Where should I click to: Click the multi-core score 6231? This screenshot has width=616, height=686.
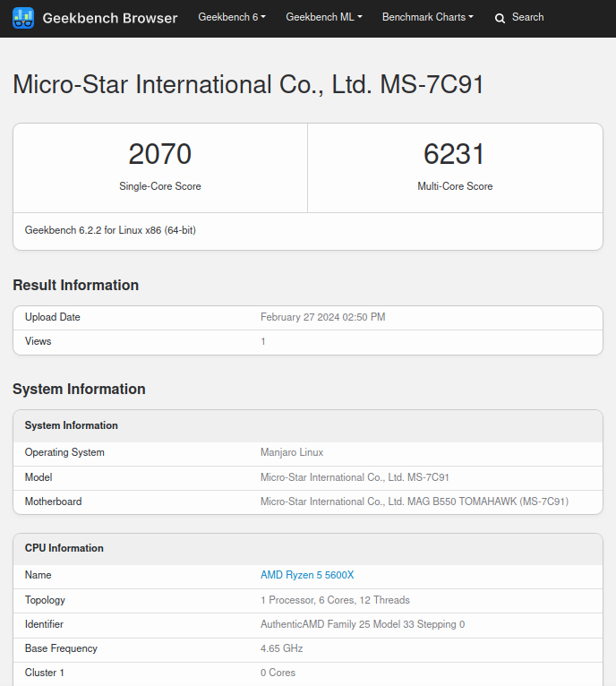coord(455,154)
